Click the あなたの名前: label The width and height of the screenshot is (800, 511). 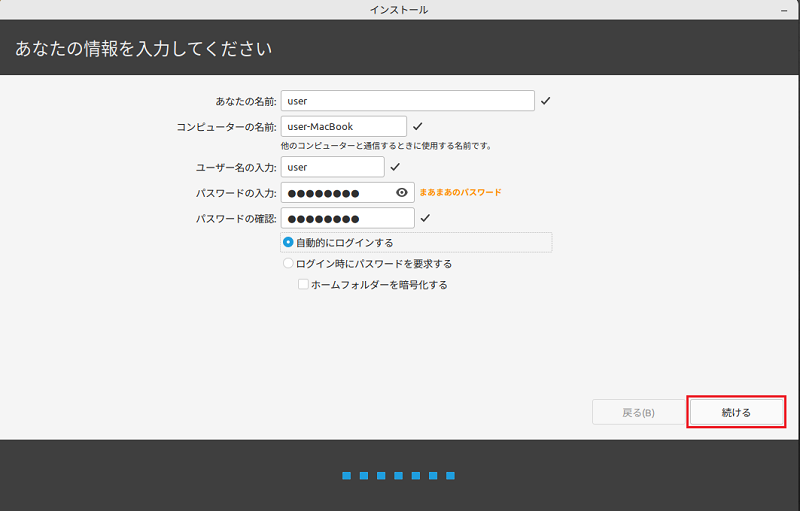coord(246,101)
